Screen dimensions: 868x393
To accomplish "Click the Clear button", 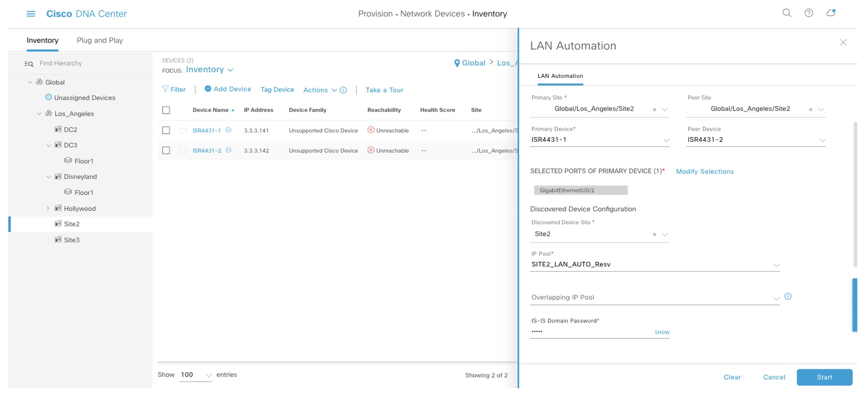I will pyautogui.click(x=732, y=378).
